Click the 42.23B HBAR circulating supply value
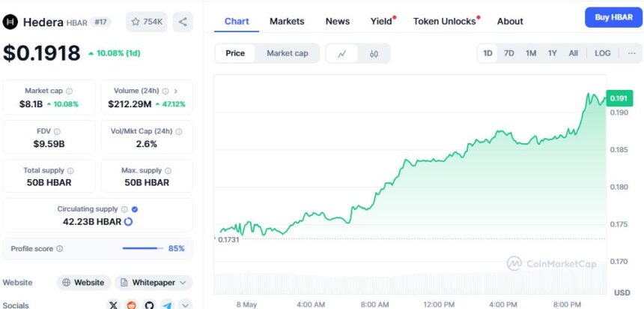644x309 pixels. (x=92, y=222)
